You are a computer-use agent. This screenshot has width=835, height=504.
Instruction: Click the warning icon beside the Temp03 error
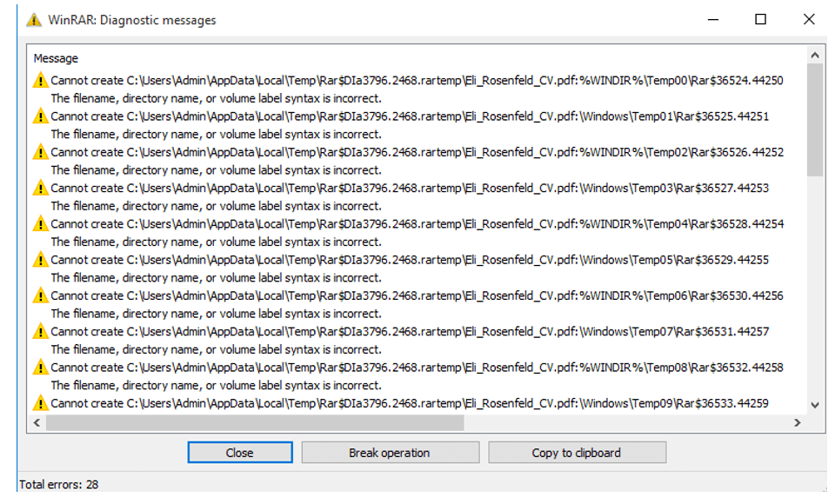tap(39, 188)
